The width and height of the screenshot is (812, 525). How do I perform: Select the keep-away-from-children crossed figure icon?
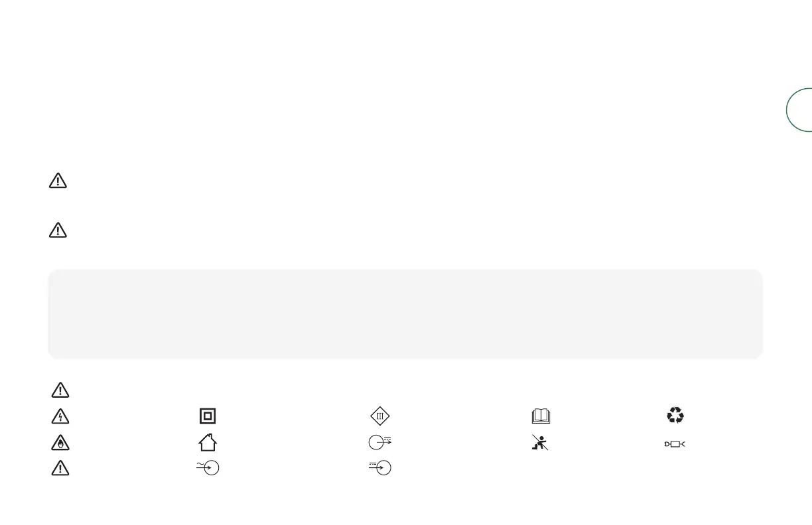click(541, 442)
